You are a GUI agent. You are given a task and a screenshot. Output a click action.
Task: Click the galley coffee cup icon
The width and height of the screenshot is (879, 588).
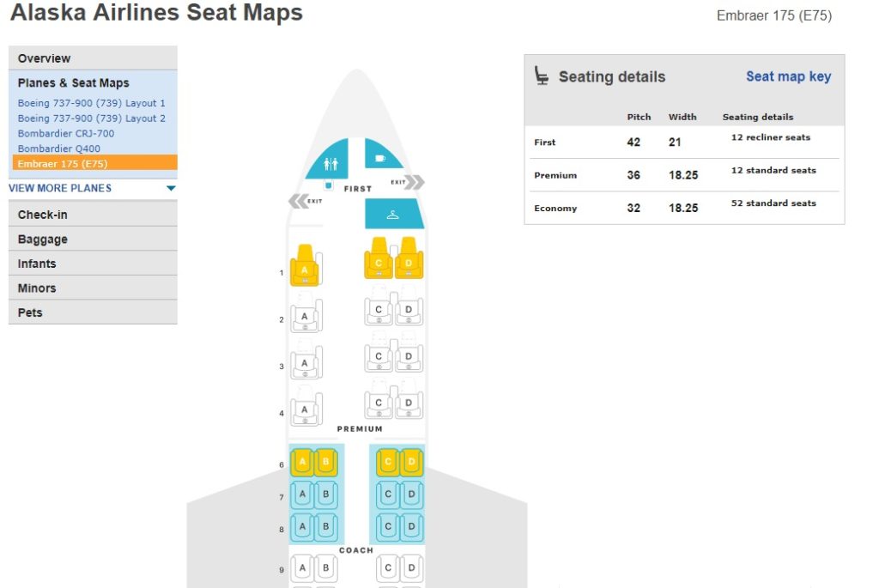[x=380, y=158]
